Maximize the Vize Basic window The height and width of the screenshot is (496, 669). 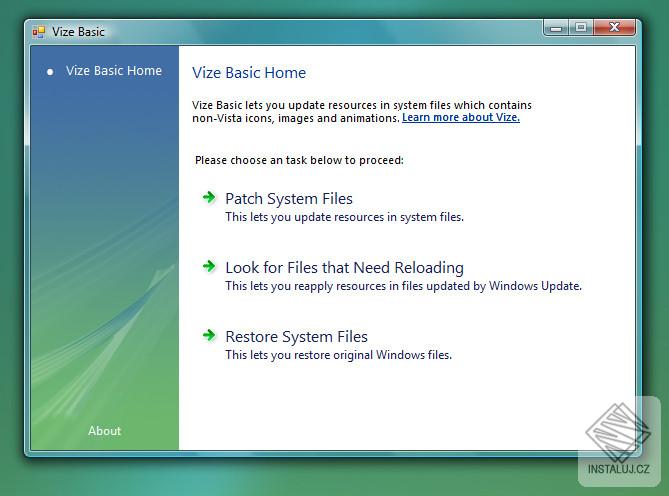pyautogui.click(x=581, y=28)
